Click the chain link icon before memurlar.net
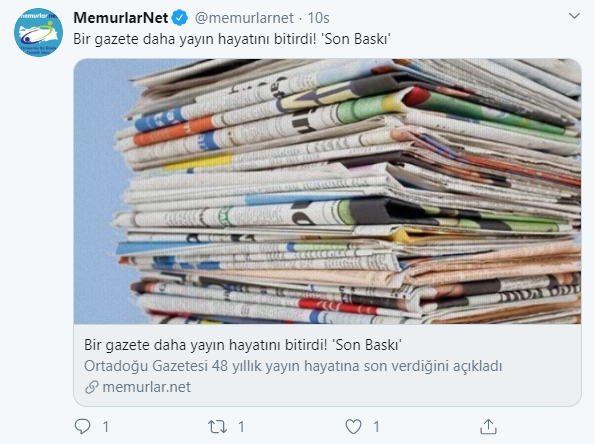The image size is (595, 444). 92,387
